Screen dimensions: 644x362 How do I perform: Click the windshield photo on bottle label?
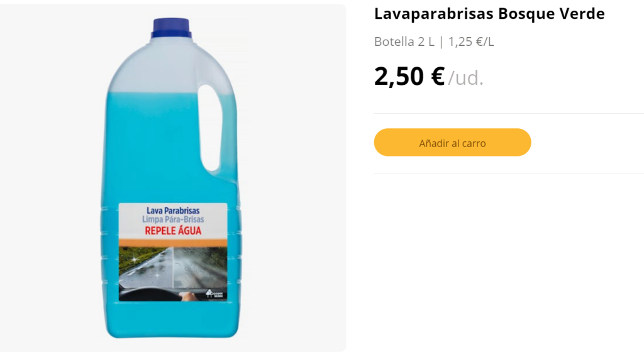coord(173,274)
